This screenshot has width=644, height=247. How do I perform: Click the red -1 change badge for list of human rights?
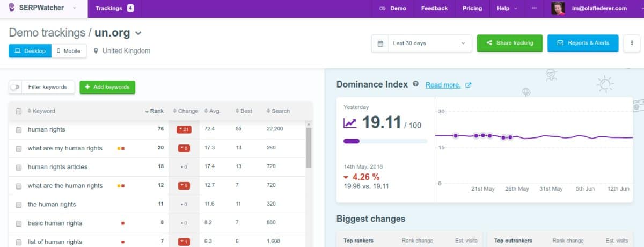[184, 242]
